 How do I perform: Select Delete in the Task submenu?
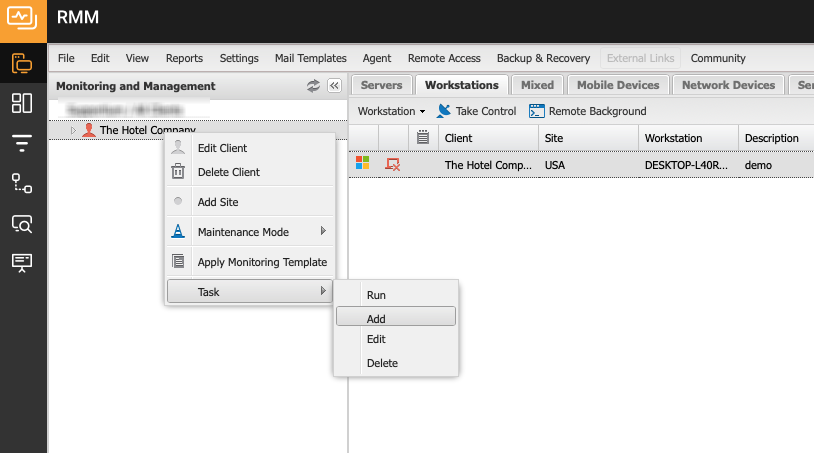coord(396,363)
